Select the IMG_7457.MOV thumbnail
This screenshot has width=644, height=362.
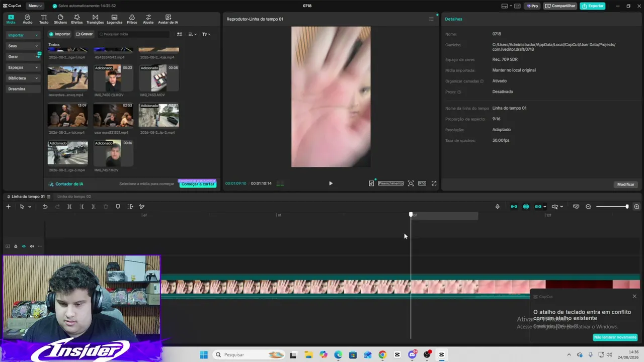[113, 153]
